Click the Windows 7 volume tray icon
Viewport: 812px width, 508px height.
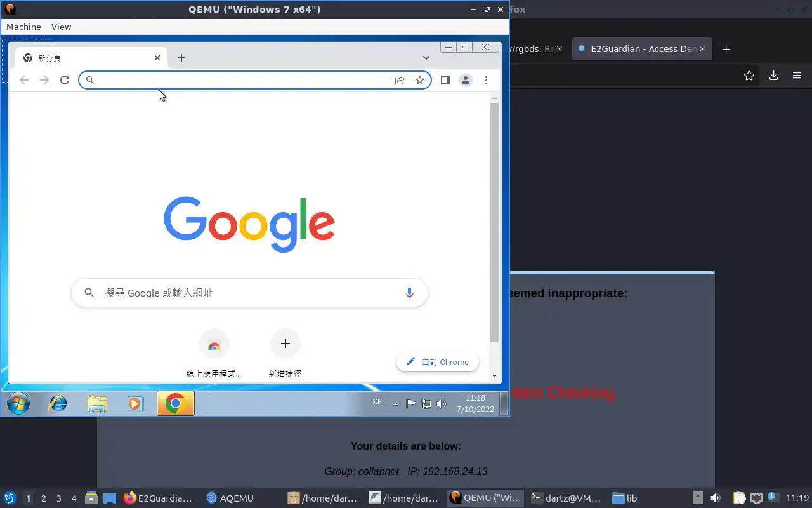pos(442,404)
